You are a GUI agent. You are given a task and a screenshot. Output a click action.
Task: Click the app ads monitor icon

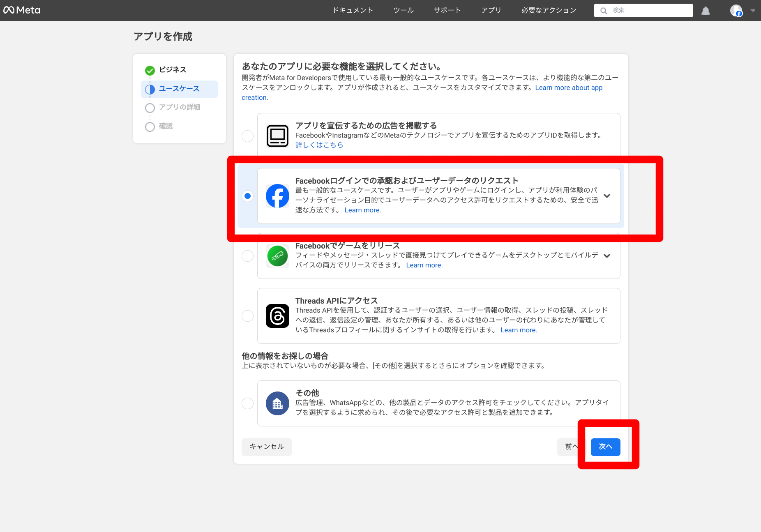click(x=277, y=136)
